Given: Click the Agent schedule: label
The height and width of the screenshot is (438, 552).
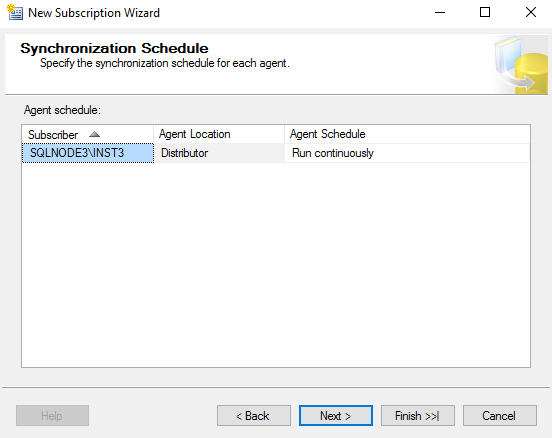Looking at the screenshot, I should click(62, 110).
